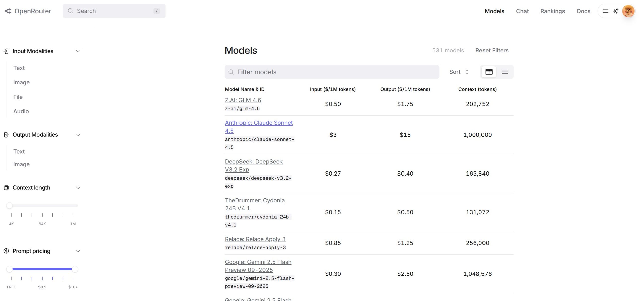Collapse the Context length section chevron
The height and width of the screenshot is (301, 644).
click(78, 188)
